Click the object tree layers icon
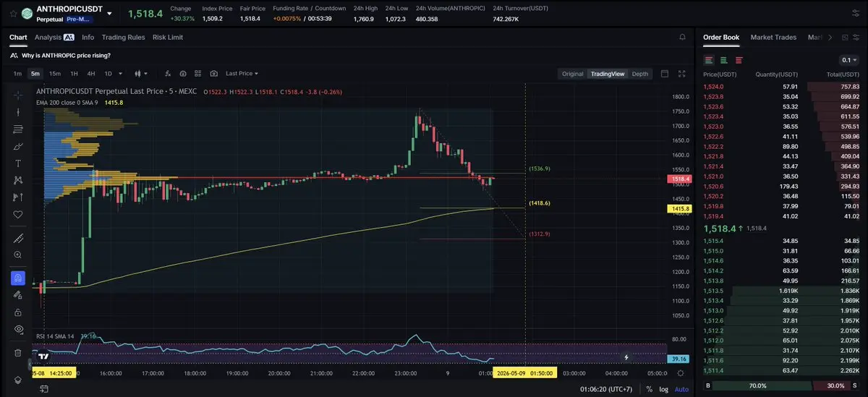The image size is (868, 397). pyautogui.click(x=18, y=380)
